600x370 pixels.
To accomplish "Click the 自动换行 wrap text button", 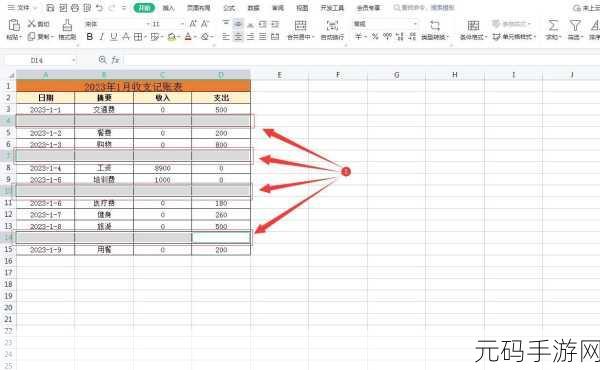I will pos(332,30).
